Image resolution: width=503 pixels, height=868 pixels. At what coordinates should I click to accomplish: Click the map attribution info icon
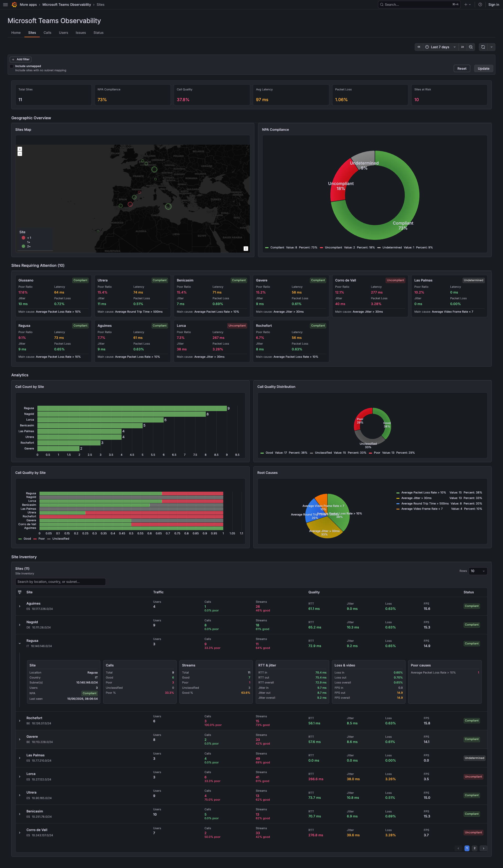tap(246, 248)
